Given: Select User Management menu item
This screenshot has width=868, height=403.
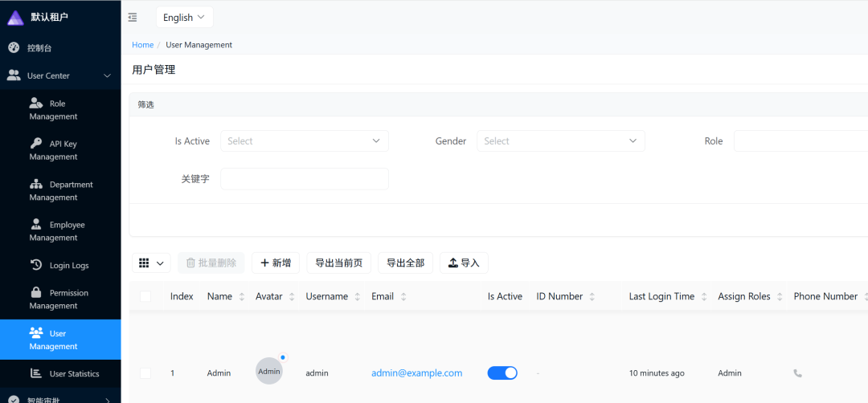Looking at the screenshot, I should (x=60, y=340).
